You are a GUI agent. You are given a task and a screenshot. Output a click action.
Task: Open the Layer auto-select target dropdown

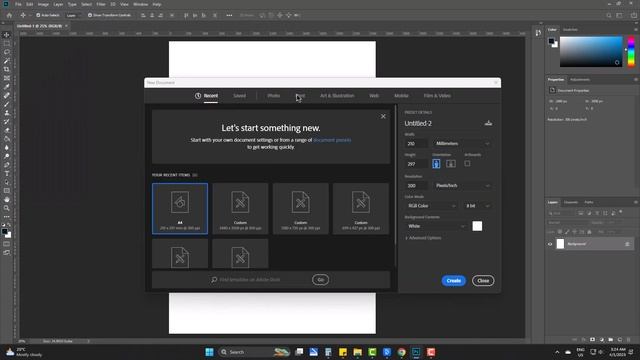(x=73, y=15)
